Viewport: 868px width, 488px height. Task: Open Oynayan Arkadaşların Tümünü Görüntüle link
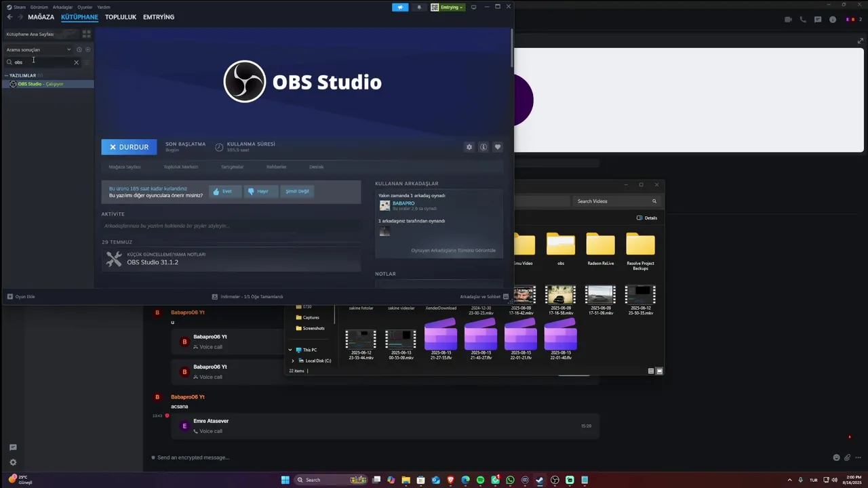453,251
